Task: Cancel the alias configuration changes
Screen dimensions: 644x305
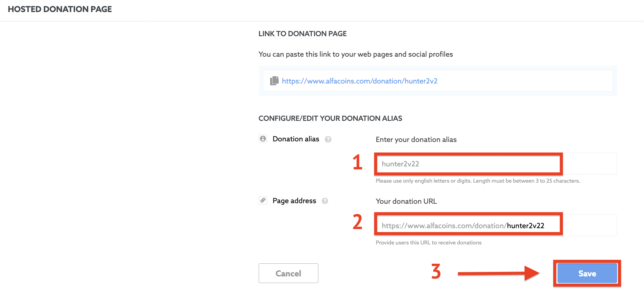Action: tap(288, 273)
